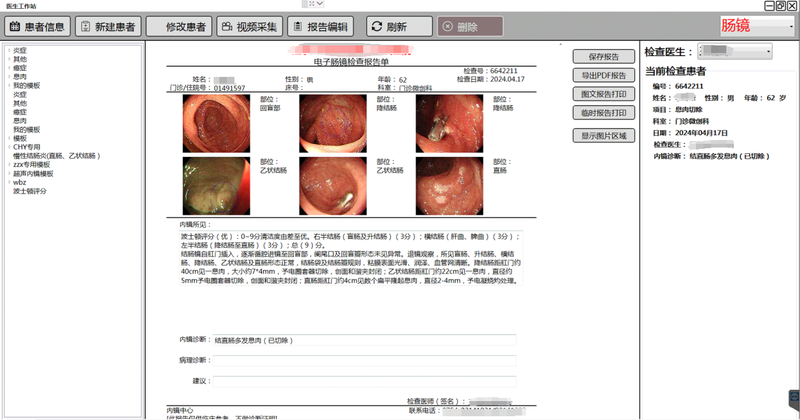Expand the zzx专用模板 tree node arrow
Image resolution: width=800 pixels, height=420 pixels.
9,165
